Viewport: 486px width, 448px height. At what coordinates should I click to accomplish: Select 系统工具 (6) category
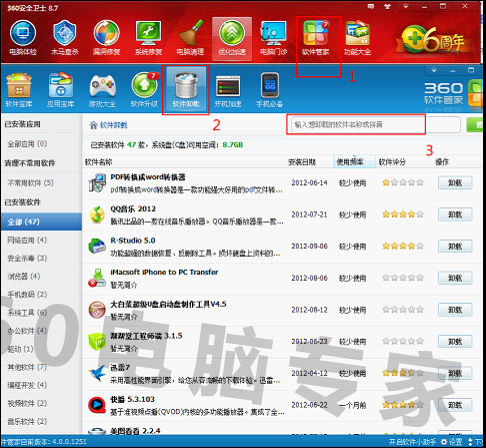point(27,312)
